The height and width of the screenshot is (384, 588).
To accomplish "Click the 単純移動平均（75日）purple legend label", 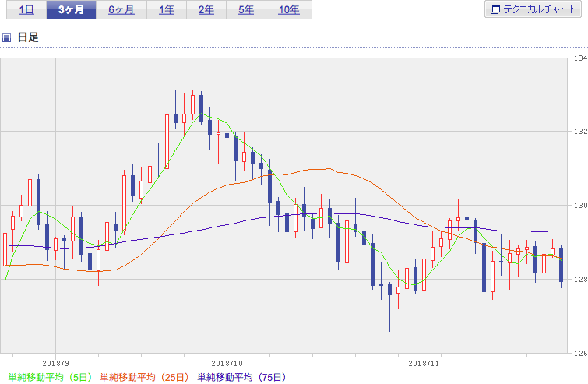I will tap(242, 377).
